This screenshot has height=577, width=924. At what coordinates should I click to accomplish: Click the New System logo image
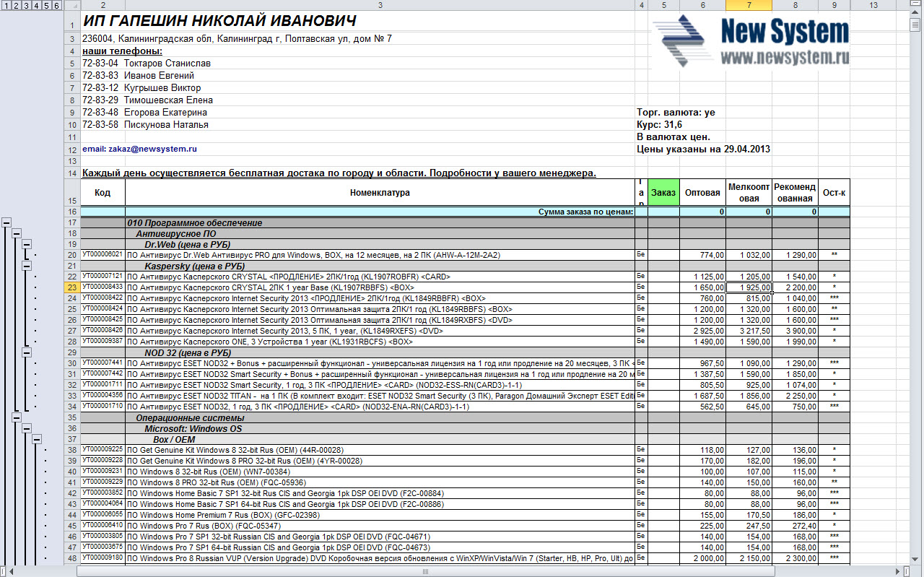[x=751, y=41]
